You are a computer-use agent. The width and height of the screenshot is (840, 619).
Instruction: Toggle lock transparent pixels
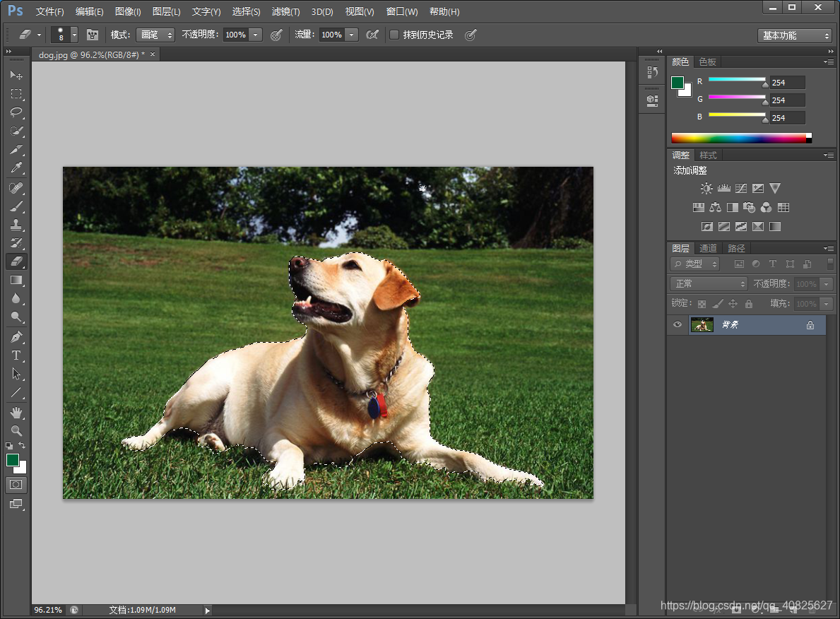pos(702,304)
